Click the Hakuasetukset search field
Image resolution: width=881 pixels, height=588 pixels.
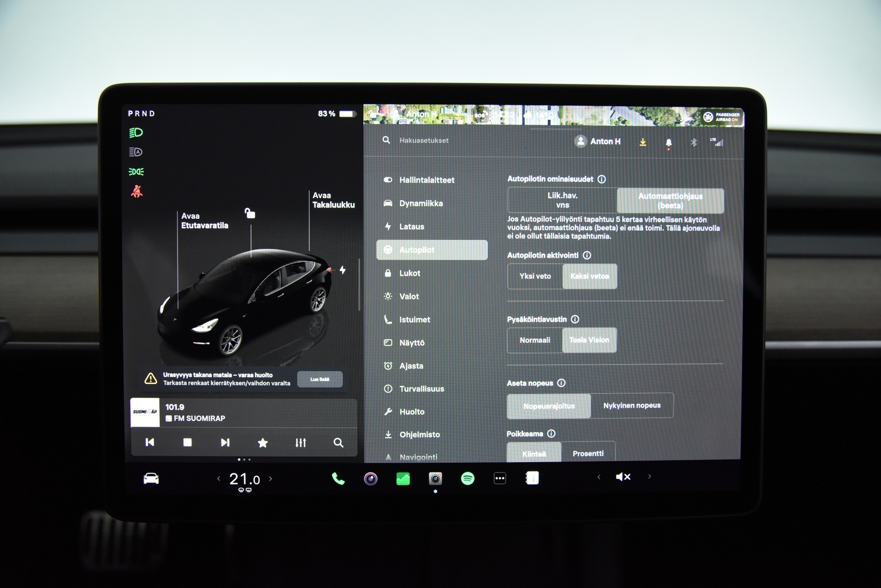coord(430,140)
